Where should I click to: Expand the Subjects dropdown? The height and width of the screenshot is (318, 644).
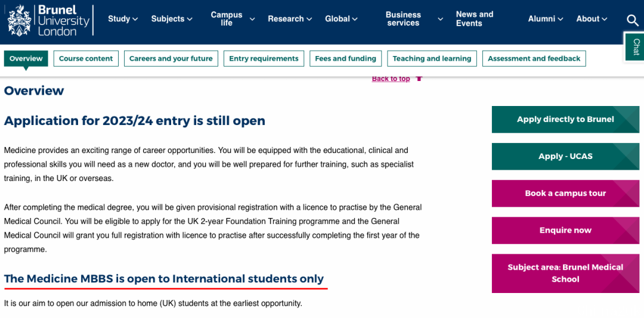click(x=172, y=19)
